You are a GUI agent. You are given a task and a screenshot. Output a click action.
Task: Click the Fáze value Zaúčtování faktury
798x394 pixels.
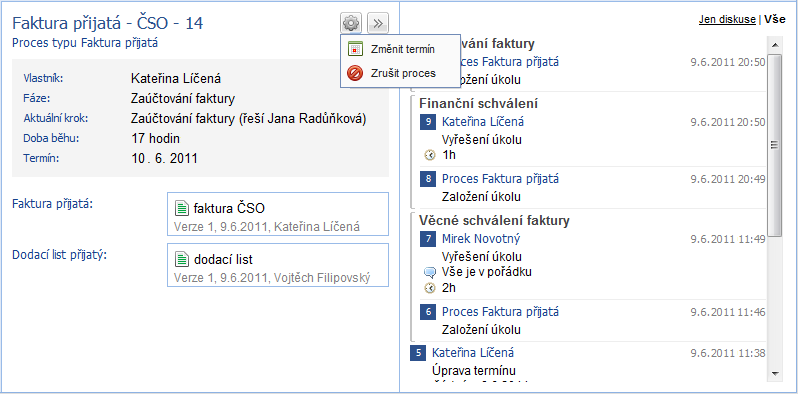183,99
